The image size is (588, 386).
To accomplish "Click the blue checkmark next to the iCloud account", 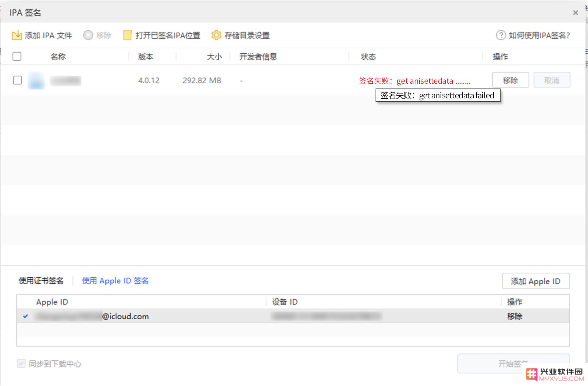I will point(25,316).
